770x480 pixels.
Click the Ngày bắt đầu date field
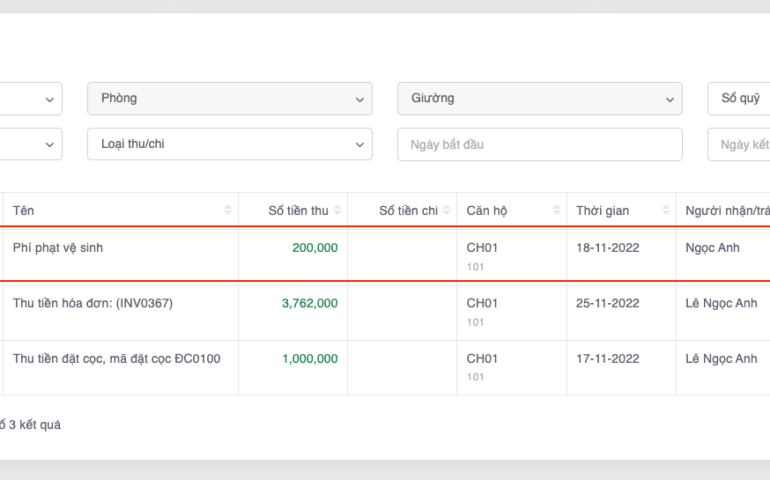(x=539, y=145)
